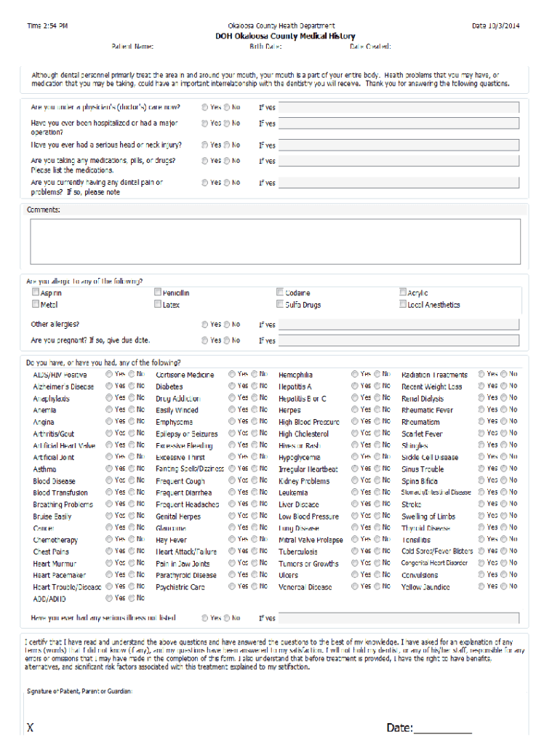This screenshot has width=560, height=745.
Task: Choose No for Stroke
Action: pos(504,504)
